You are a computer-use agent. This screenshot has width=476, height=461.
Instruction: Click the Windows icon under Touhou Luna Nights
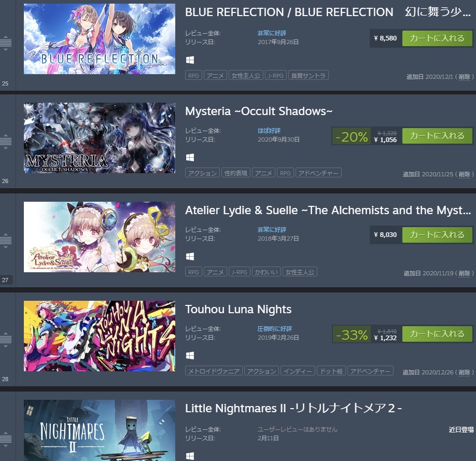[x=190, y=355]
